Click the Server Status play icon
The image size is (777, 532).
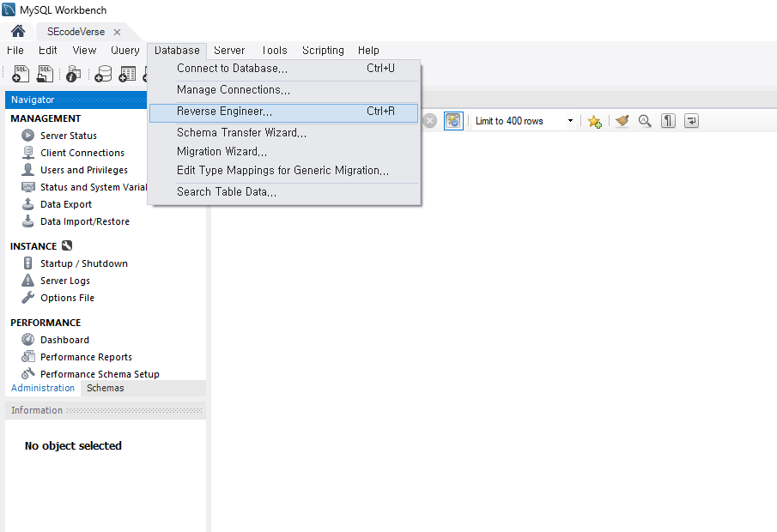click(x=27, y=136)
